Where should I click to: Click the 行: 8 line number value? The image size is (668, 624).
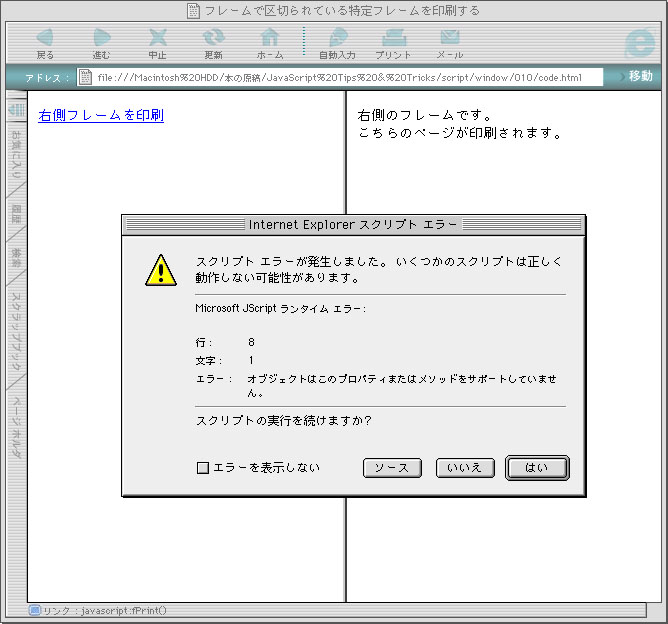(x=251, y=342)
